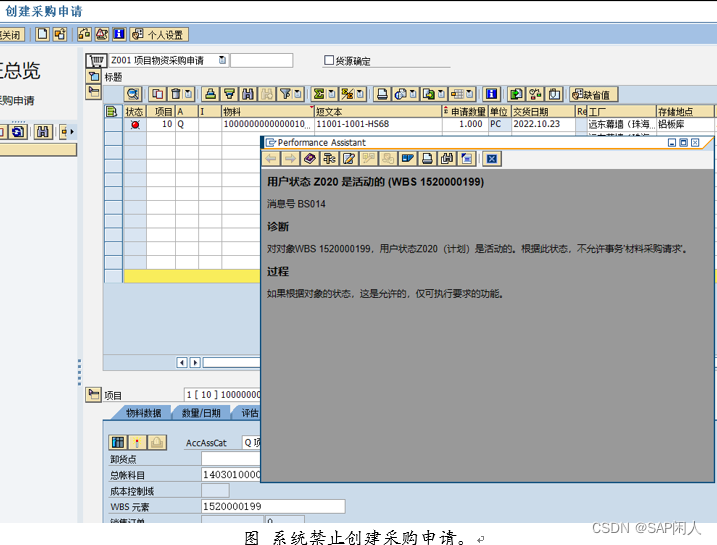Image resolution: width=717 pixels, height=545 pixels.
Task: Click the Export icon in grid toolbar
Action: (429, 94)
